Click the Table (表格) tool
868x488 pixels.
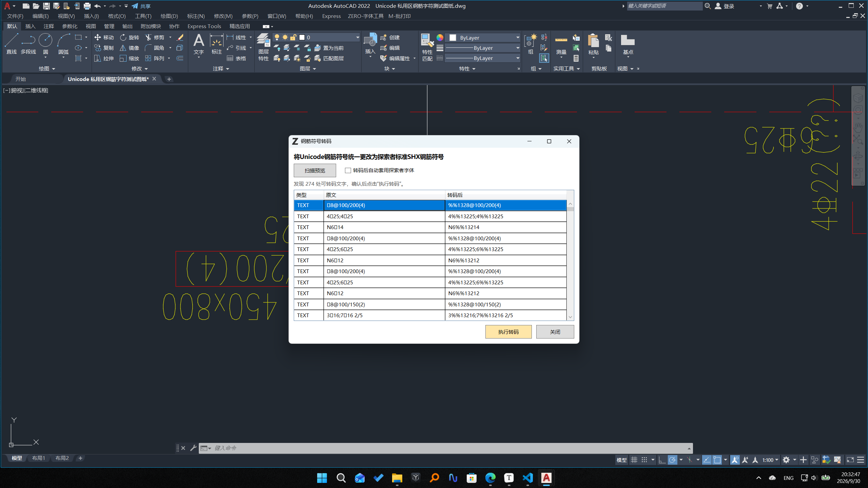pyautogui.click(x=236, y=58)
